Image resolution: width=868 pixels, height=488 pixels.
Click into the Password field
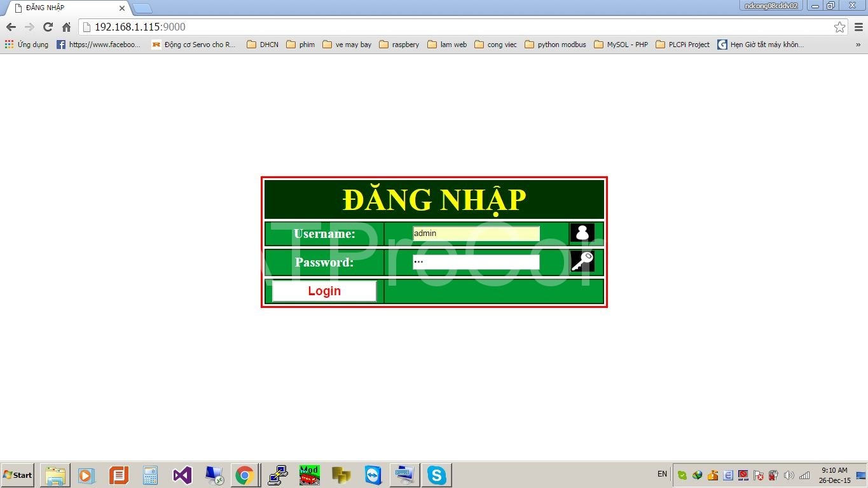point(476,261)
